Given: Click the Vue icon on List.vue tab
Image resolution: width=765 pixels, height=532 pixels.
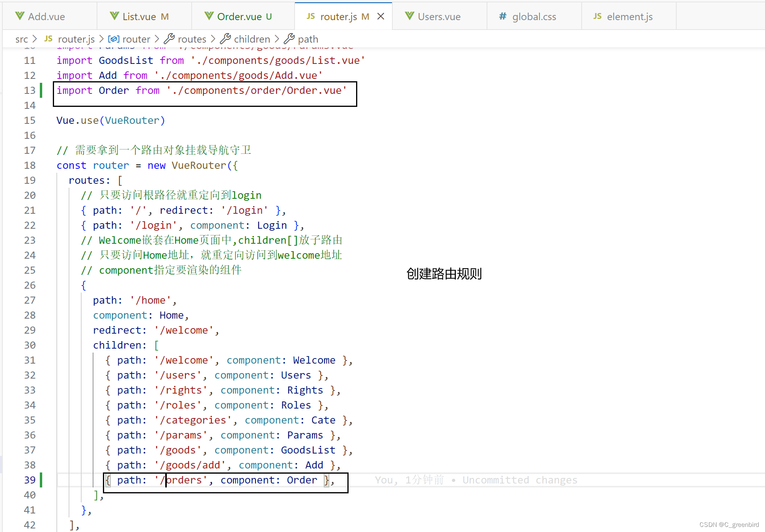Looking at the screenshot, I should click(x=114, y=16).
